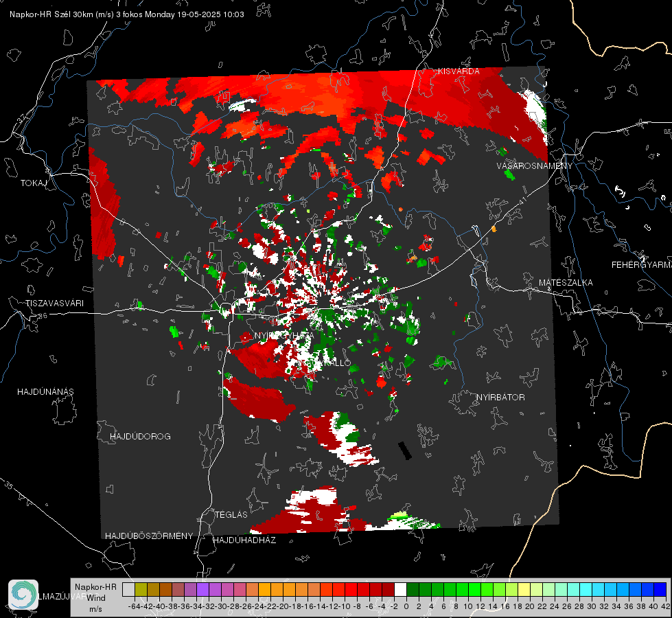Click the FEHÉRGYARMAT city label
The width and height of the screenshot is (672, 618).
[641, 264]
